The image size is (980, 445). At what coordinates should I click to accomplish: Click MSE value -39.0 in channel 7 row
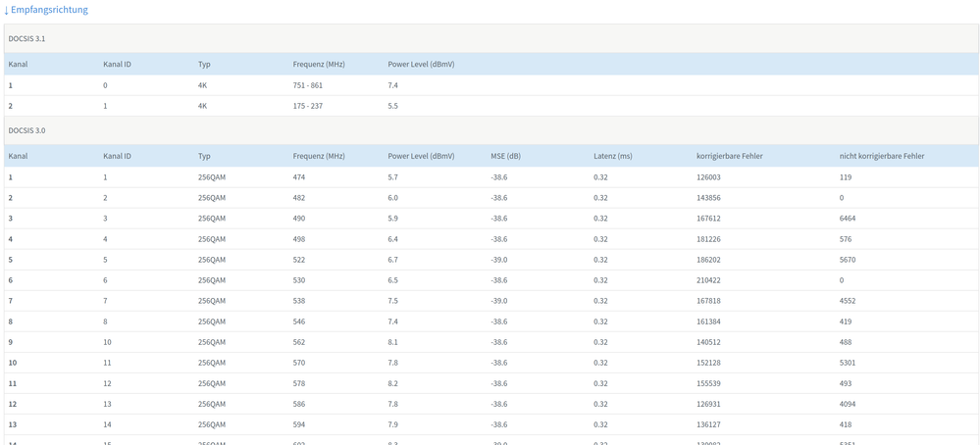498,301
